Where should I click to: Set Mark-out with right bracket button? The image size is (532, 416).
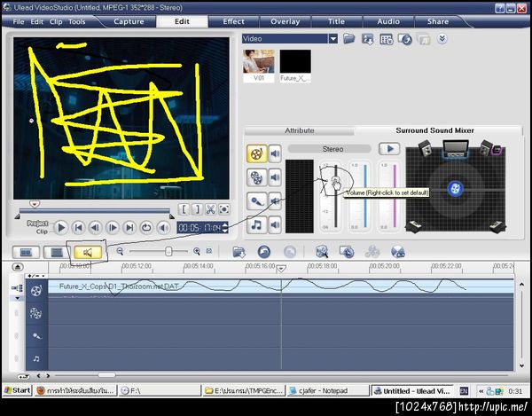pyautogui.click(x=197, y=209)
